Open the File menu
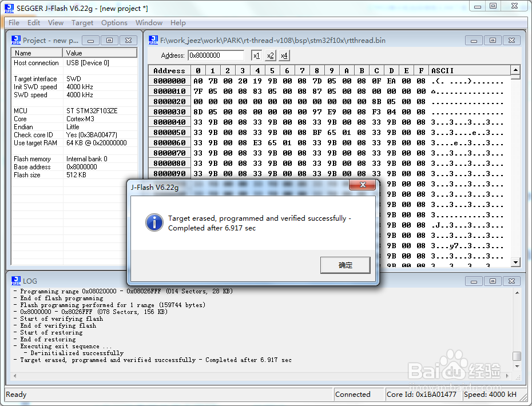Screen dimensions: 532x406 tap(14, 23)
